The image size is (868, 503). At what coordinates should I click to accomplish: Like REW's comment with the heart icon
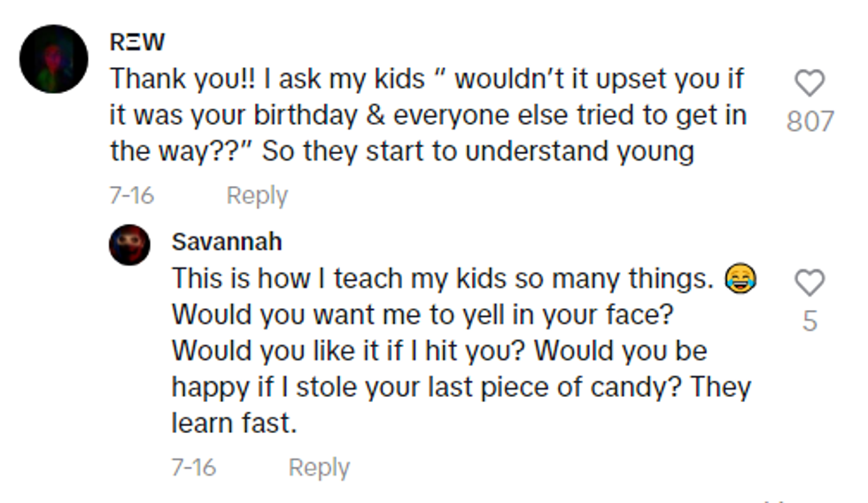[810, 83]
